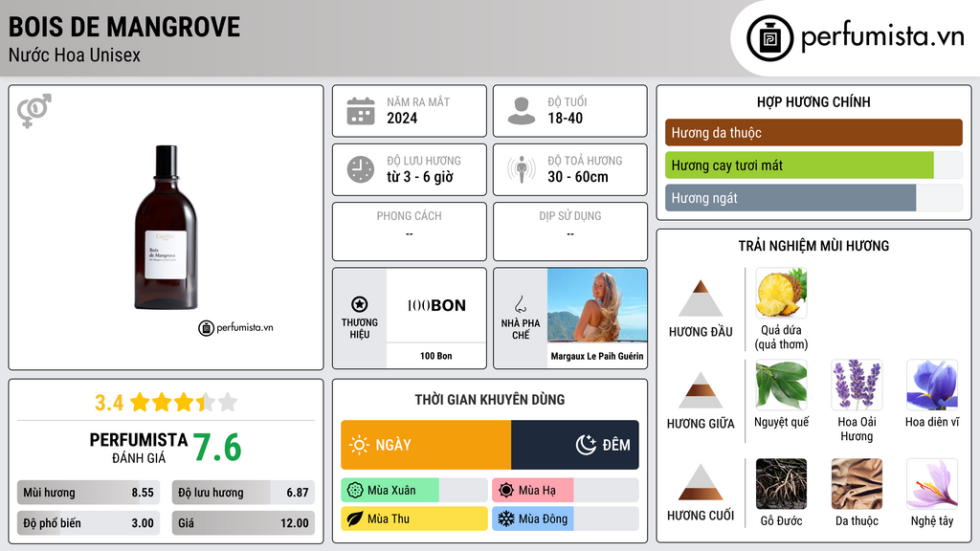This screenshot has width=980, height=551.
Task: Click the Đêm nighttime bar segment
Action: point(575,445)
